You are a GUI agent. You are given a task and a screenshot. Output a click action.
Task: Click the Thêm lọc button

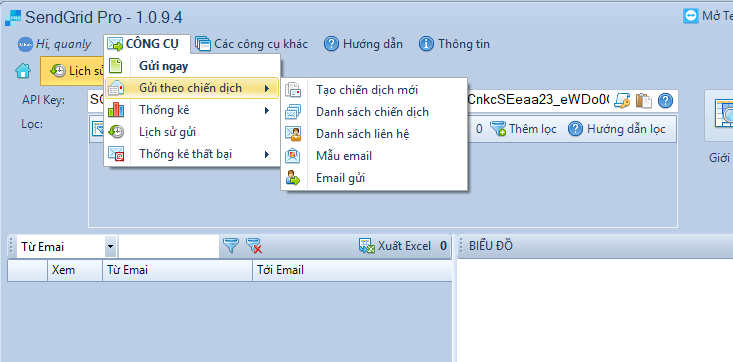click(x=523, y=129)
